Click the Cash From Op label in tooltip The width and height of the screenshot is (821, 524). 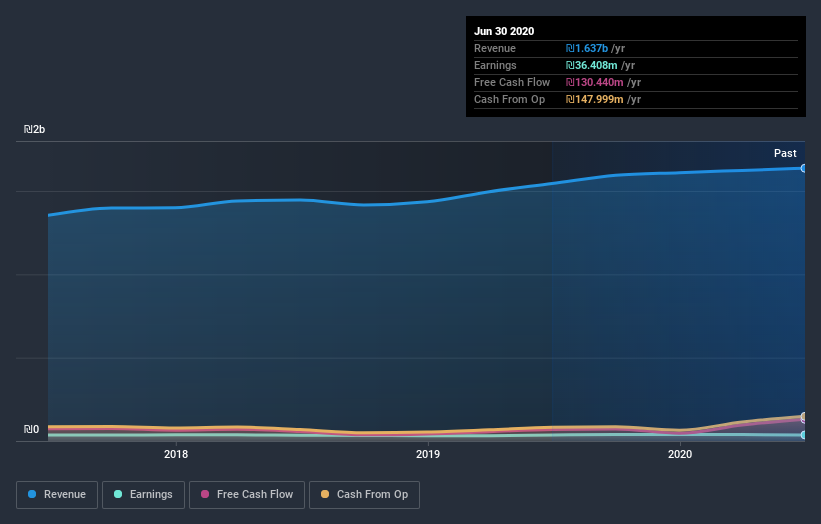click(509, 99)
